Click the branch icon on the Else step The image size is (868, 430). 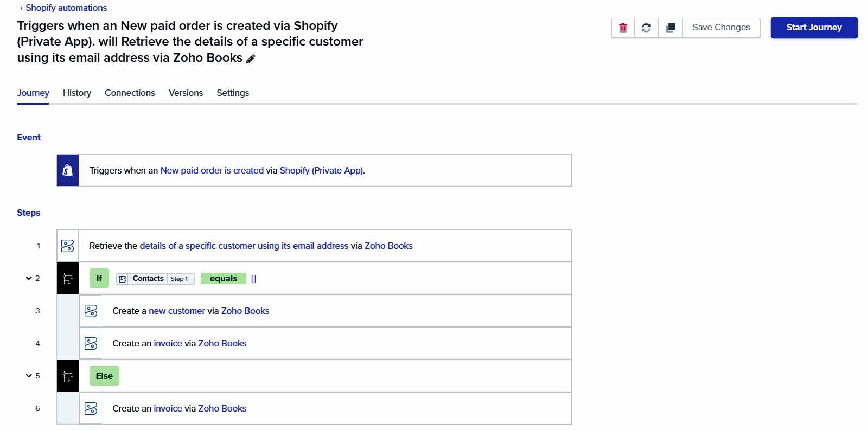tap(68, 376)
